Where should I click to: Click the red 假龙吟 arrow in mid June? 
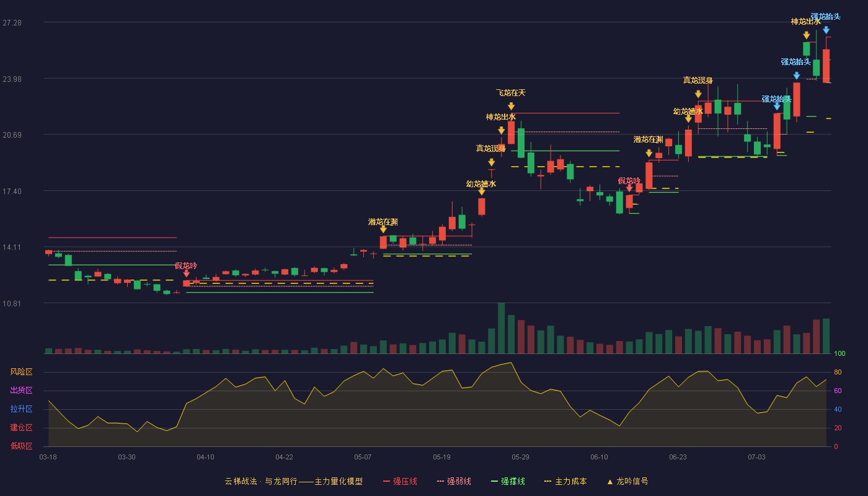629,188
